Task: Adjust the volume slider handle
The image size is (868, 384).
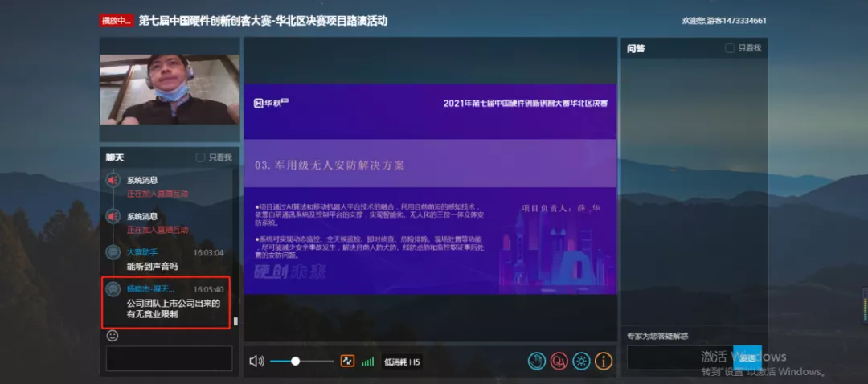Action: tap(295, 362)
